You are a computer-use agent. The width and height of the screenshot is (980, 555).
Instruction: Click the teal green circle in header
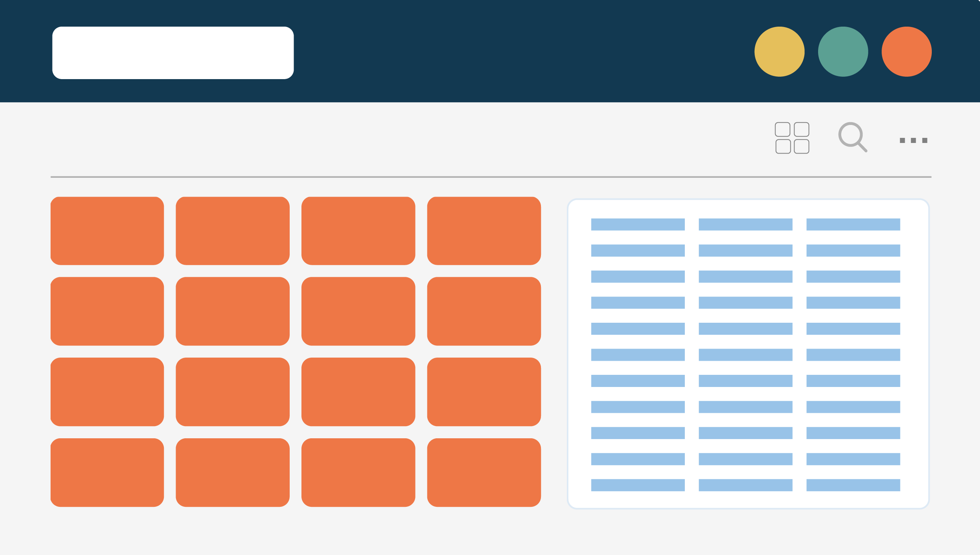(x=843, y=52)
